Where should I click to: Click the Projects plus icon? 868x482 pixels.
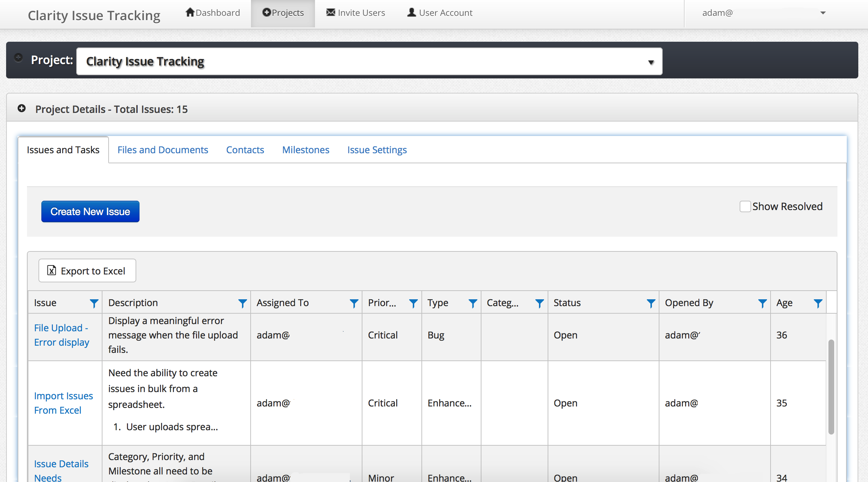[266, 12]
